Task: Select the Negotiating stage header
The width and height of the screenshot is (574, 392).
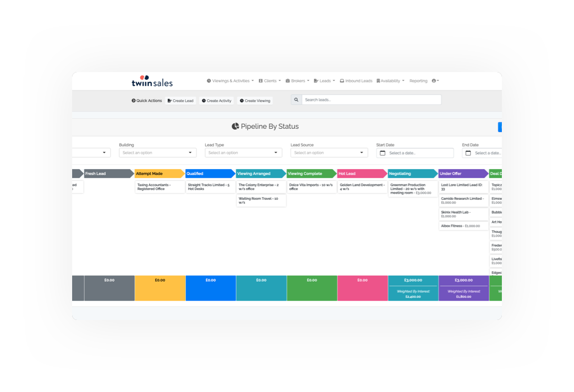Action: click(x=412, y=173)
